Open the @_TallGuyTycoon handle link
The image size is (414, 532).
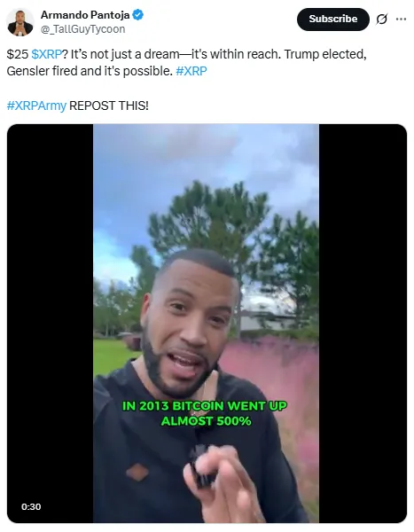(x=82, y=29)
